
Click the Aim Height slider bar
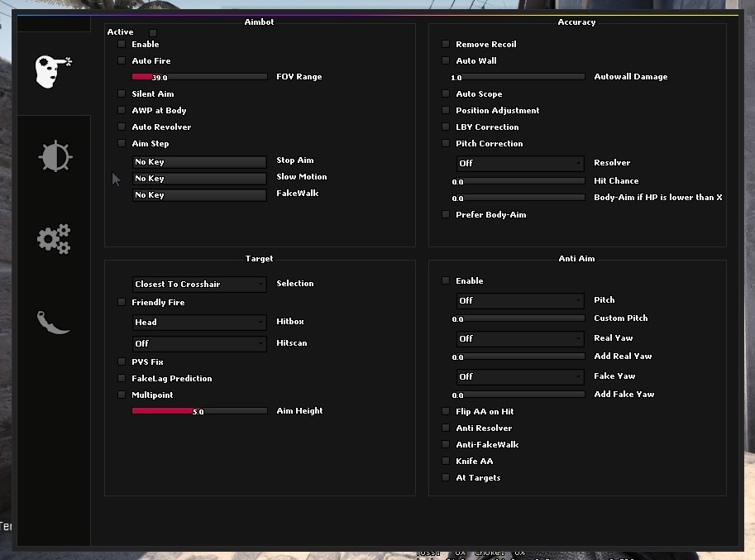[x=199, y=411]
